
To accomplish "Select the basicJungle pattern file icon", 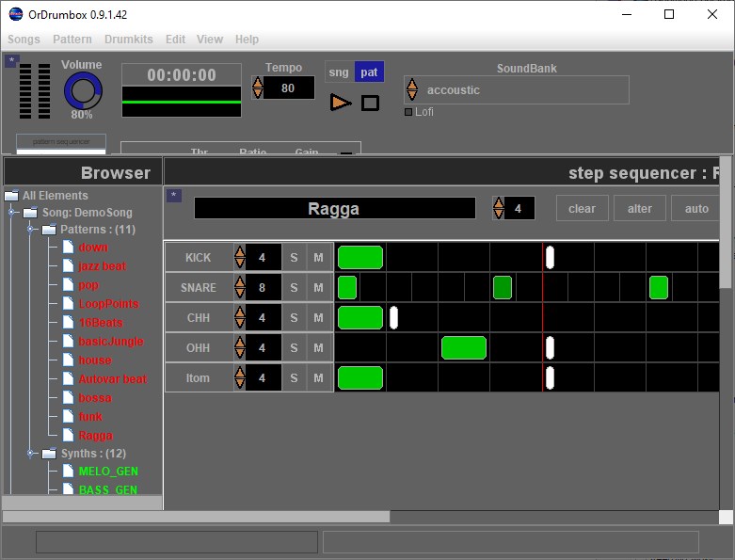I will pos(69,341).
